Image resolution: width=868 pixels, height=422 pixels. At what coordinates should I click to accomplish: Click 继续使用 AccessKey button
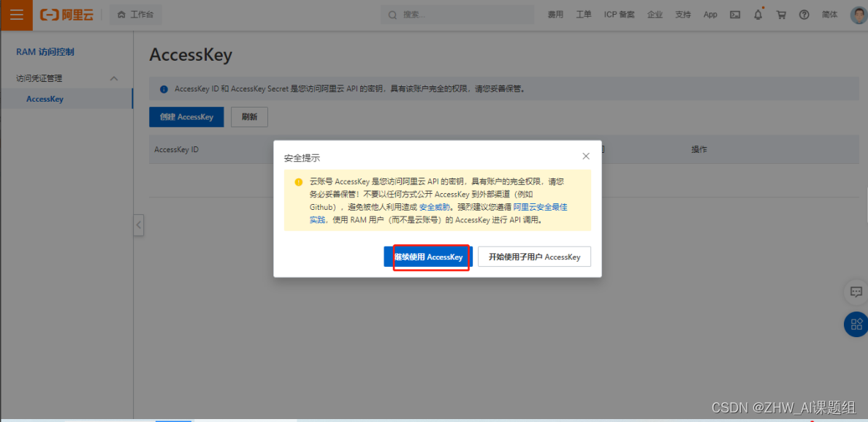[x=428, y=257]
